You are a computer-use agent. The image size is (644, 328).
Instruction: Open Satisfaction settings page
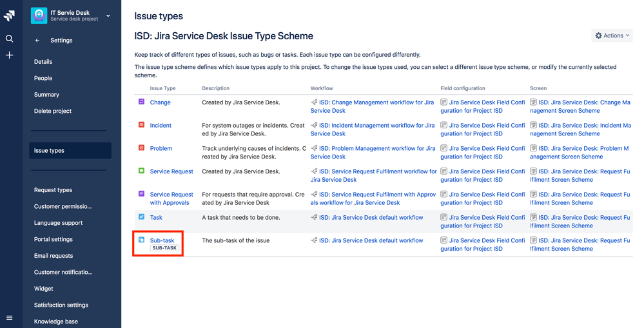point(61,305)
